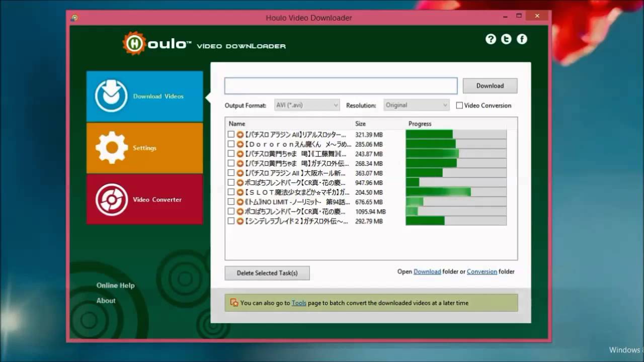Click the Houlo gear logo
This screenshot has width=644, height=362.
[134, 43]
